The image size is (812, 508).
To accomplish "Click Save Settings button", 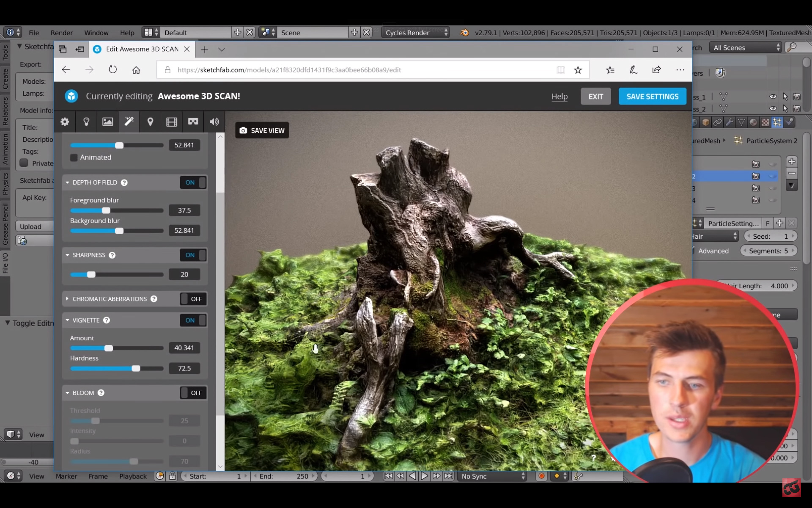I will [x=653, y=97].
